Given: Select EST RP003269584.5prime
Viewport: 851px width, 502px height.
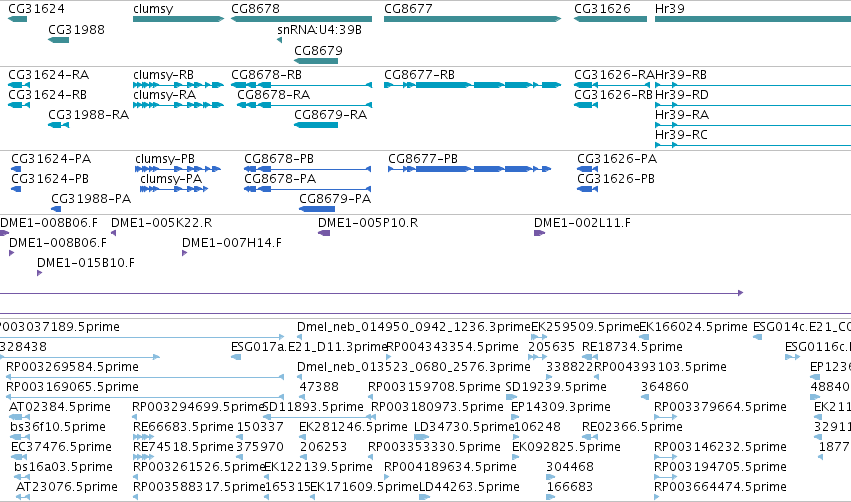Looking at the screenshot, I should (72, 366).
